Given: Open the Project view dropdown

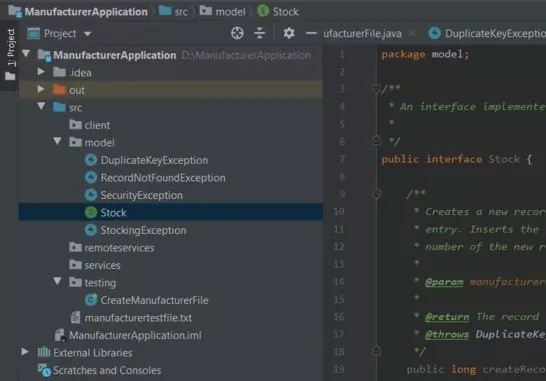Looking at the screenshot, I should [x=88, y=34].
